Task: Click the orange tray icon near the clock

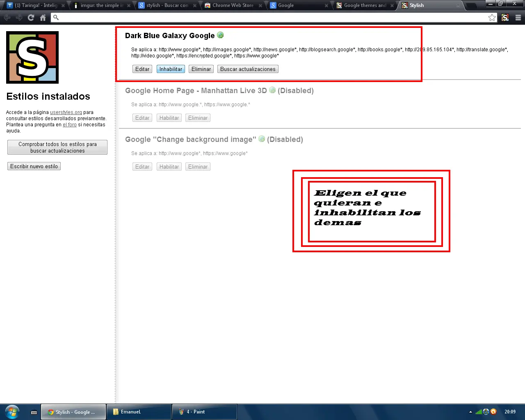Action: click(493, 412)
